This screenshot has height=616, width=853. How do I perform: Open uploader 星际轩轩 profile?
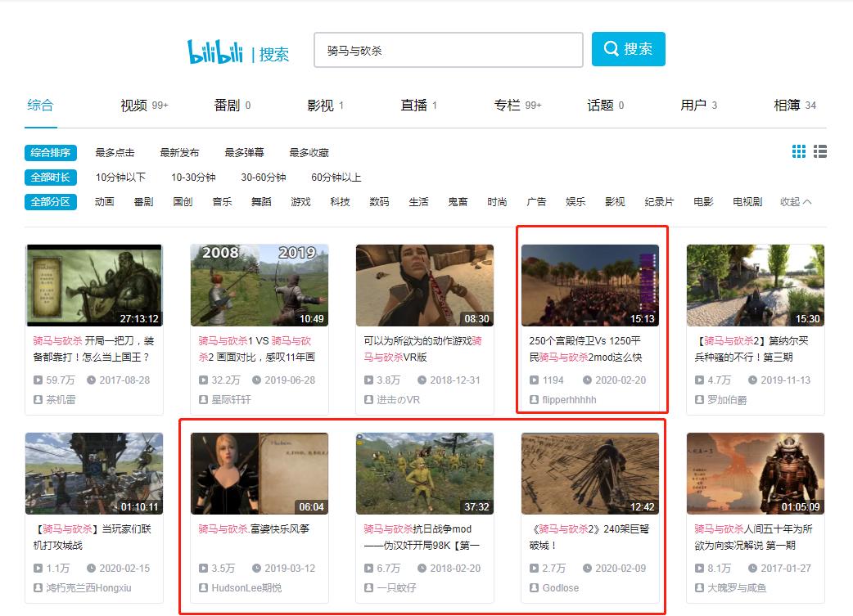point(231,399)
